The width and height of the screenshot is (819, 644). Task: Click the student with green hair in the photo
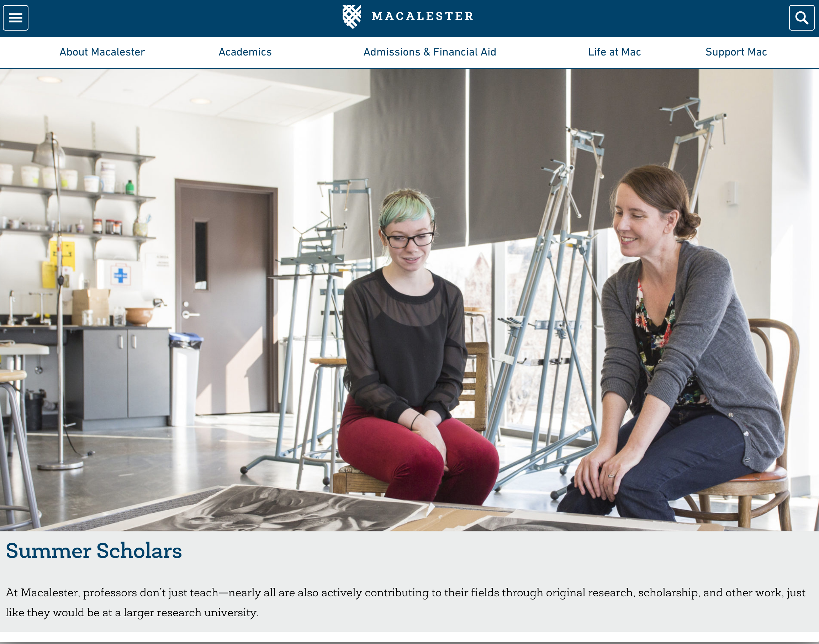click(411, 347)
